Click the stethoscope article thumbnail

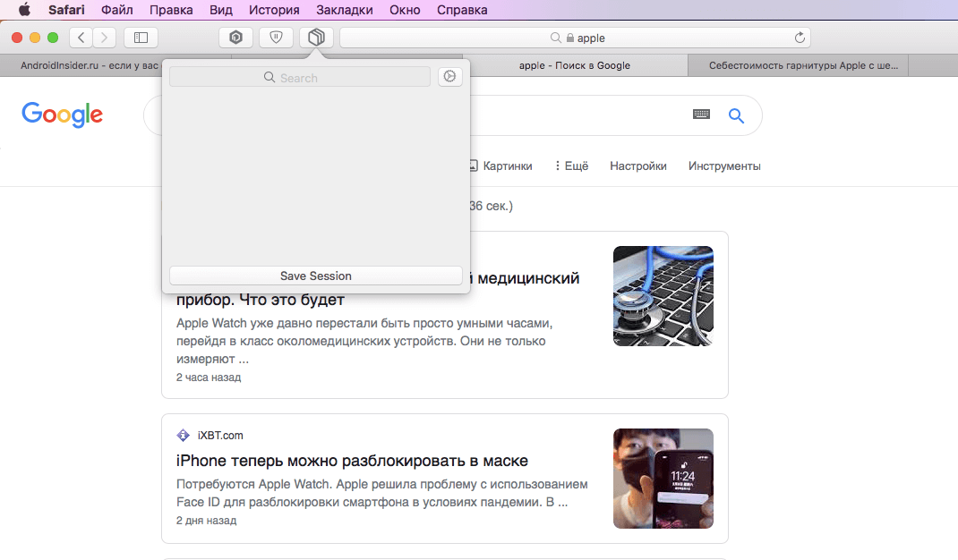click(663, 296)
